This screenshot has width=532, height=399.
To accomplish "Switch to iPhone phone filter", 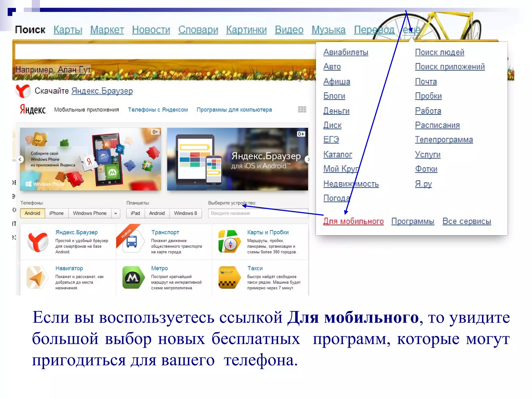I will [x=56, y=213].
